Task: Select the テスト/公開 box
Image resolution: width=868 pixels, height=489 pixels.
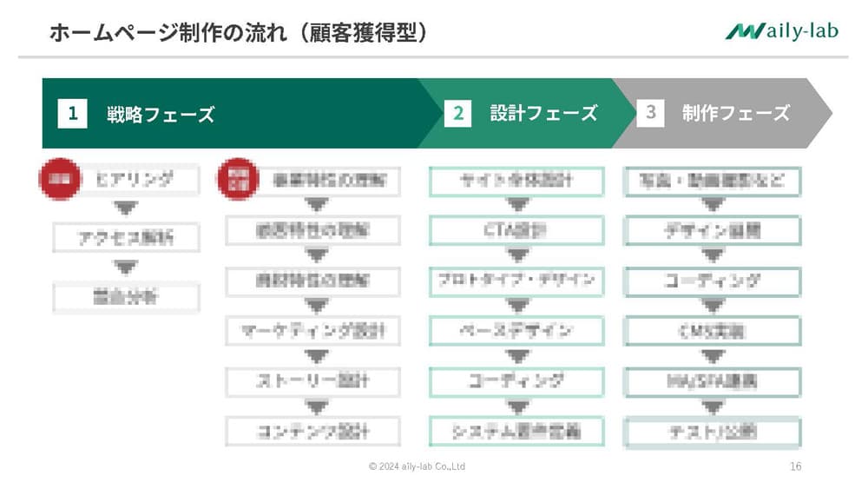Action: pos(713,432)
